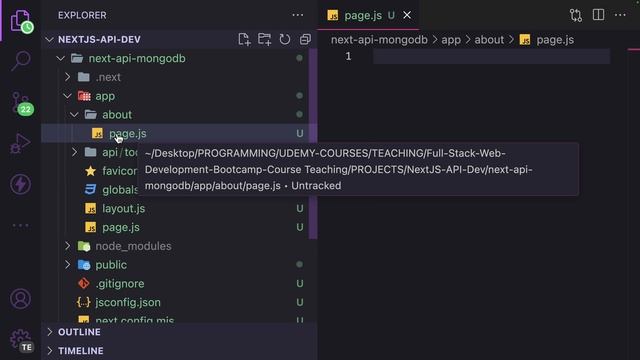Viewport: 640px width, 360px height.
Task: Open editor more actions ellipsis
Action: tap(620, 15)
